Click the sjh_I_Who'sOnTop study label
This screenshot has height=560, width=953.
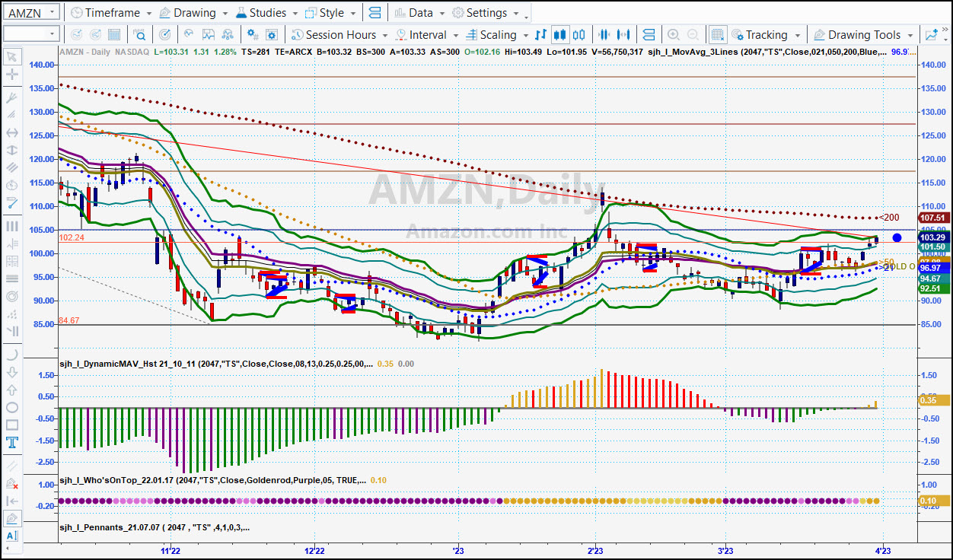point(214,480)
